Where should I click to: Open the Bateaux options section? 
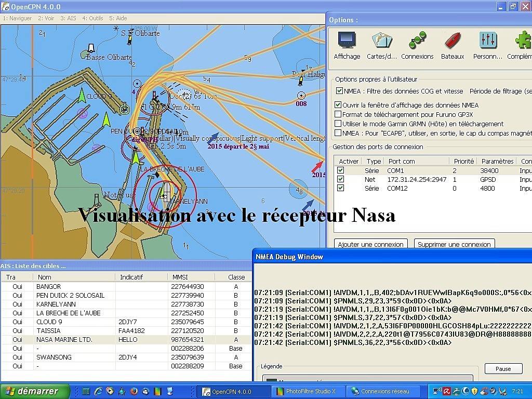click(453, 45)
